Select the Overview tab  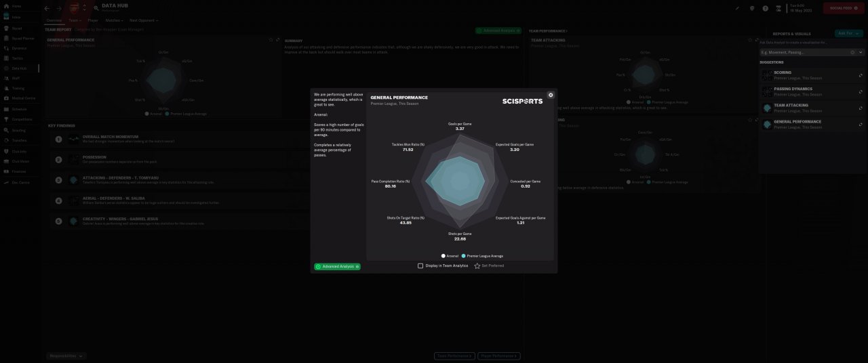[54, 20]
